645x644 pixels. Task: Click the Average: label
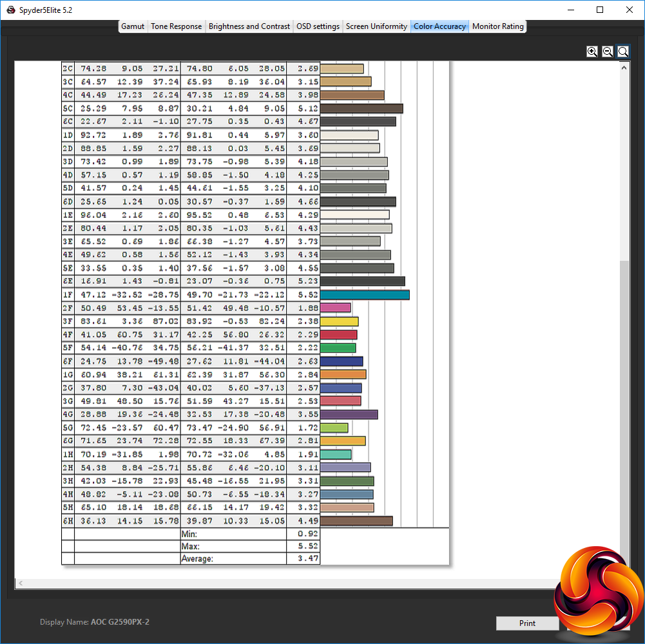(x=197, y=559)
